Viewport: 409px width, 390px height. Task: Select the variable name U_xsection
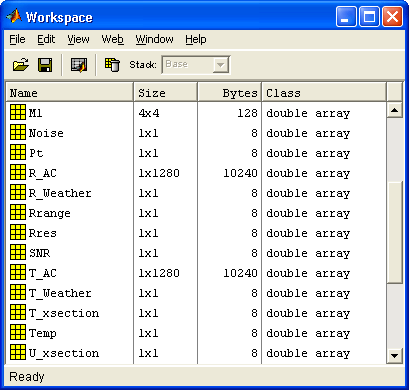point(64,353)
